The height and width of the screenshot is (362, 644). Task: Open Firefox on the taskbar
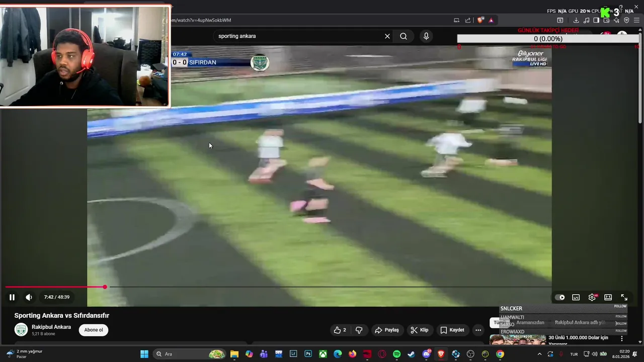352,354
